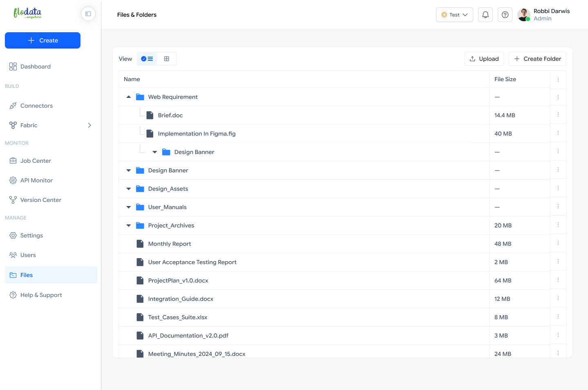Switch to grid view
The width and height of the screenshot is (588, 390).
tap(167, 59)
